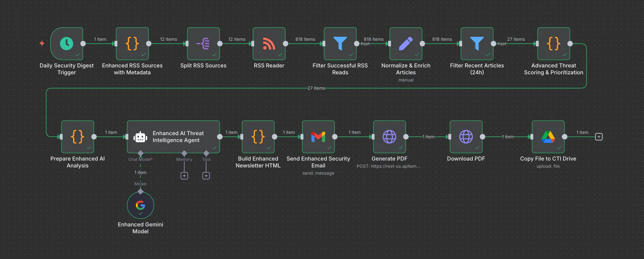Click the 'upload: file' subtitle
Viewport: 644px width, 259px height.
(x=548, y=166)
